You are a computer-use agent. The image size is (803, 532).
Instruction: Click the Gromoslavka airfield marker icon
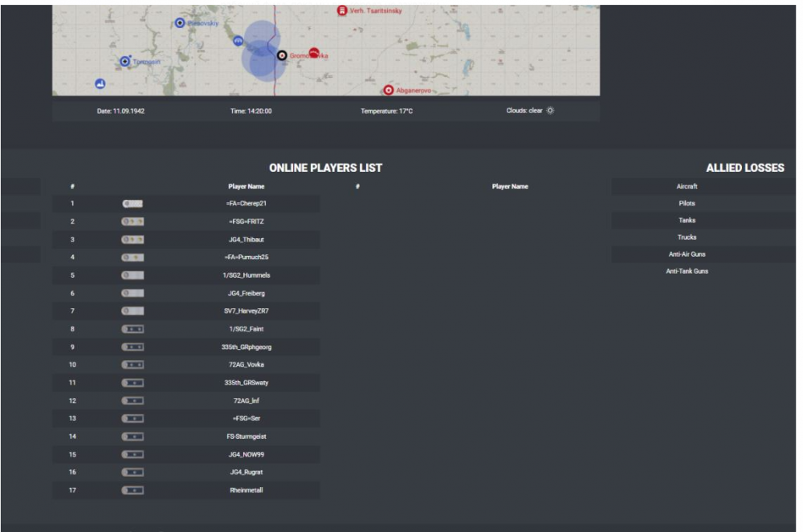coord(282,55)
